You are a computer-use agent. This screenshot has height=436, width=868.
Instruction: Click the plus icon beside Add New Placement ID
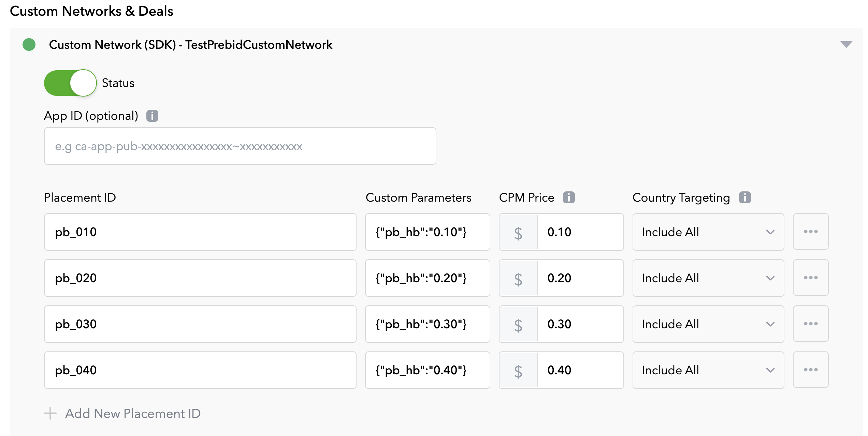(50, 413)
